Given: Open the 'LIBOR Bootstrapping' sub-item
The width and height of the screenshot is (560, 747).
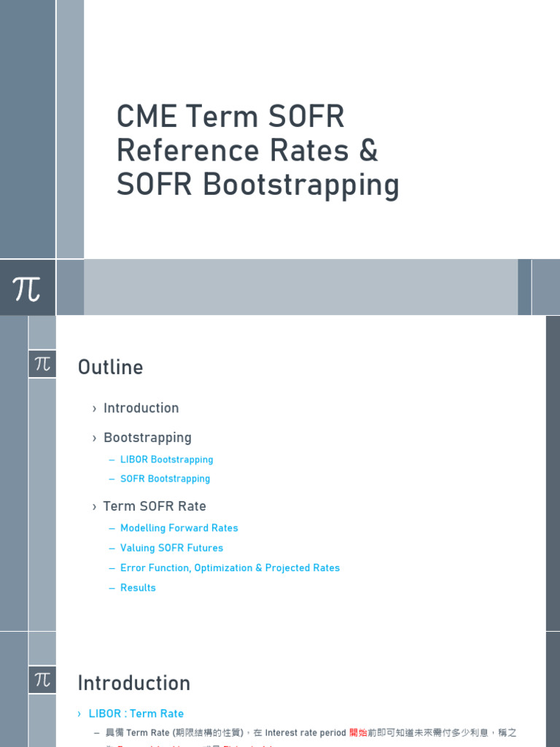Looking at the screenshot, I should [167, 460].
